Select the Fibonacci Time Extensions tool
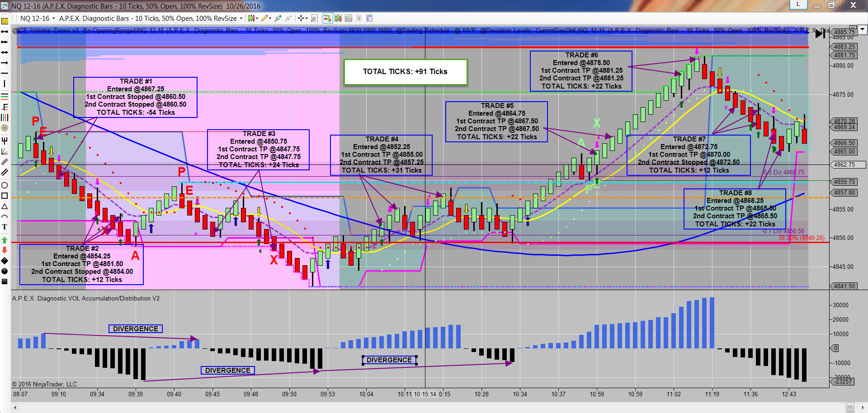868x413 pixels. tap(5, 117)
